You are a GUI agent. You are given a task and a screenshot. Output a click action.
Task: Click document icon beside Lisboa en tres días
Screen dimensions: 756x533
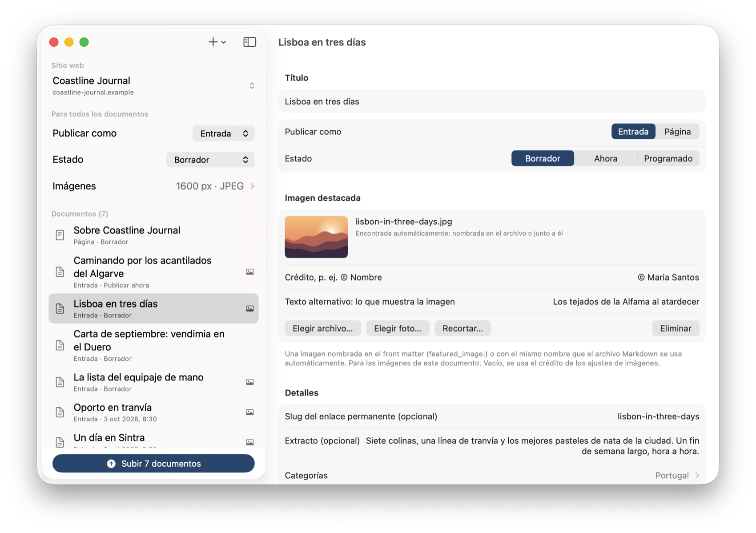pos(60,309)
